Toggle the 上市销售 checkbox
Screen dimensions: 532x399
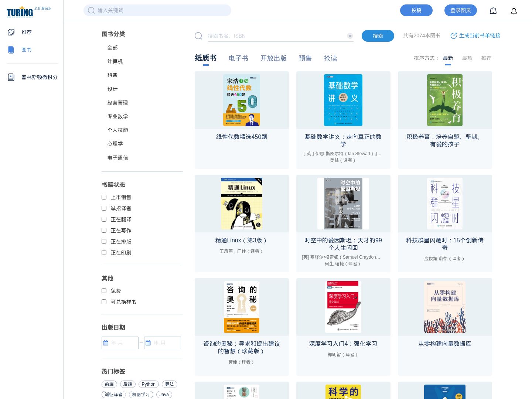tap(104, 197)
